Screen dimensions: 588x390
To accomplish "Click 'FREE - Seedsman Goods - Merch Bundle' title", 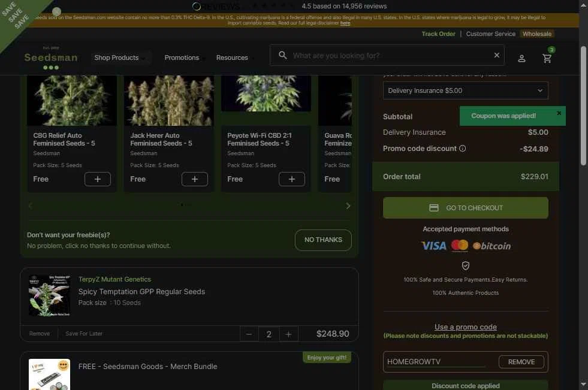I will click(148, 367).
